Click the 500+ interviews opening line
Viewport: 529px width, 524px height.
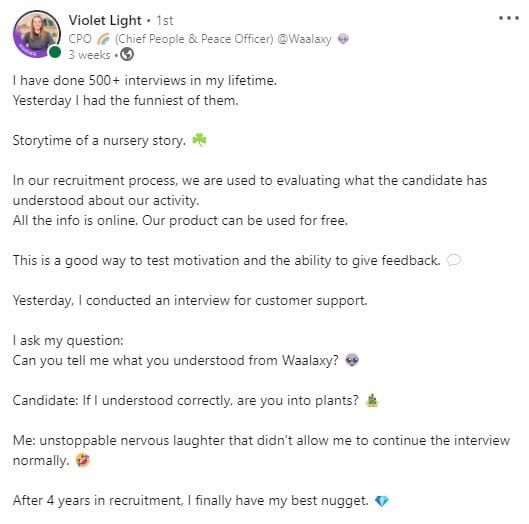click(145, 81)
